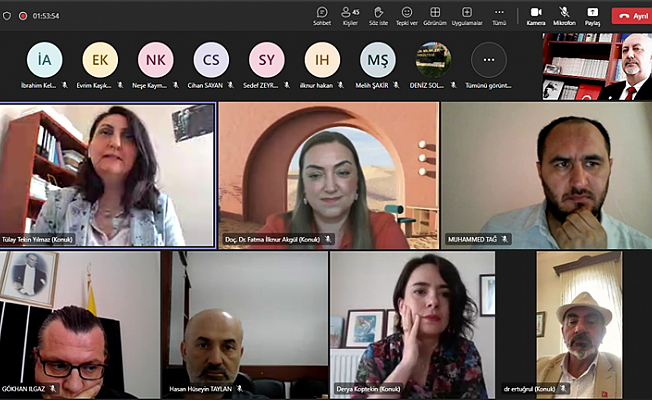Show the Kişiler participants list
This screenshot has width=652, height=400.
350,16
